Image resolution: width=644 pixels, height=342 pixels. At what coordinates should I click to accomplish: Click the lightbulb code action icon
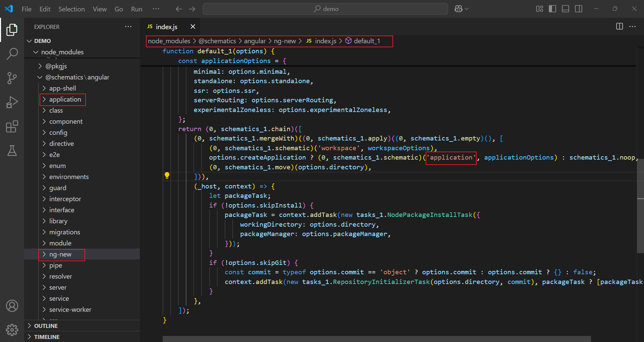(167, 175)
